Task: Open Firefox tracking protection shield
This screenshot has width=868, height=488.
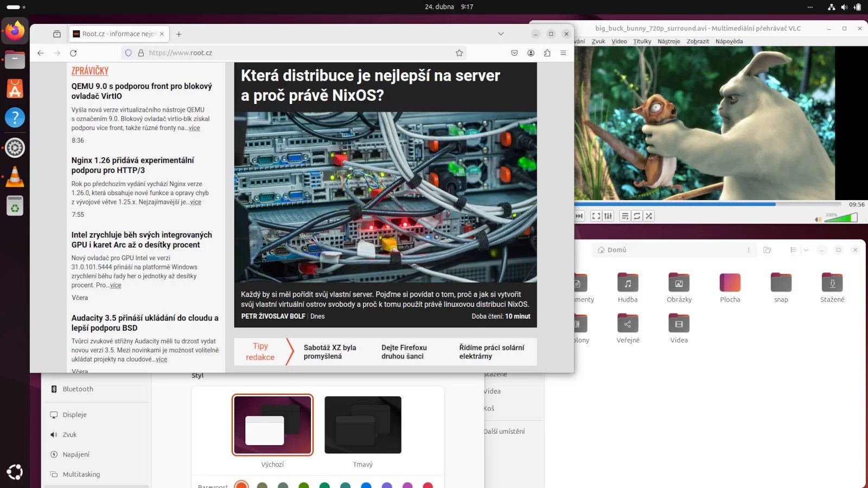Action: 129,53
